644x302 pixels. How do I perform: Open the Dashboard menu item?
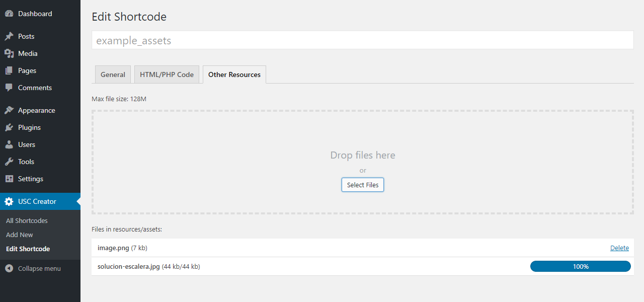(x=40, y=14)
